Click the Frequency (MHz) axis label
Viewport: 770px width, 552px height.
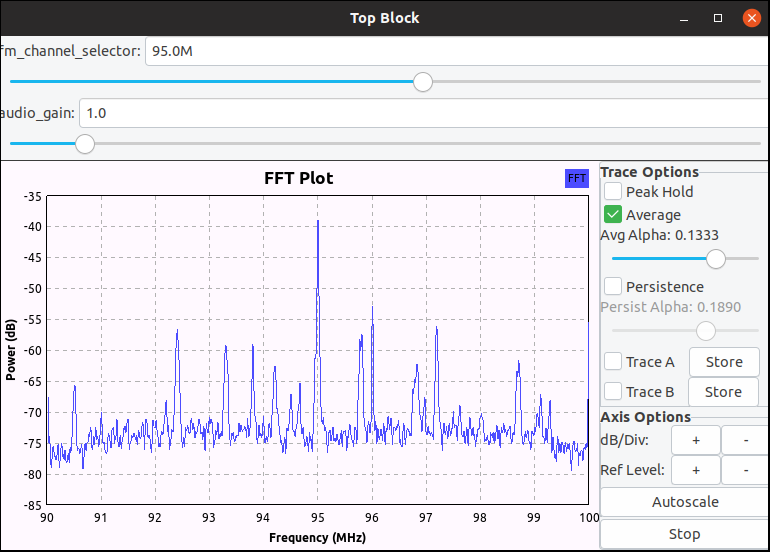(317, 538)
